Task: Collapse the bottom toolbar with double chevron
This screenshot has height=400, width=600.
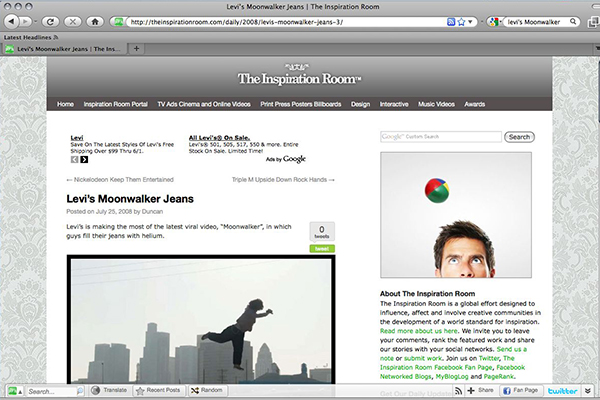Action: pos(588,391)
